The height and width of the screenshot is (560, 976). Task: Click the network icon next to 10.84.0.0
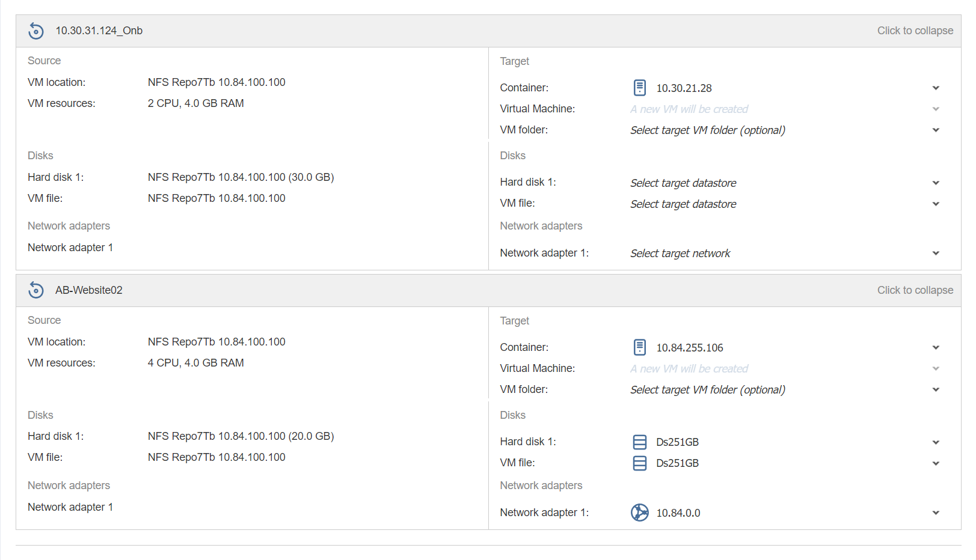[640, 513]
